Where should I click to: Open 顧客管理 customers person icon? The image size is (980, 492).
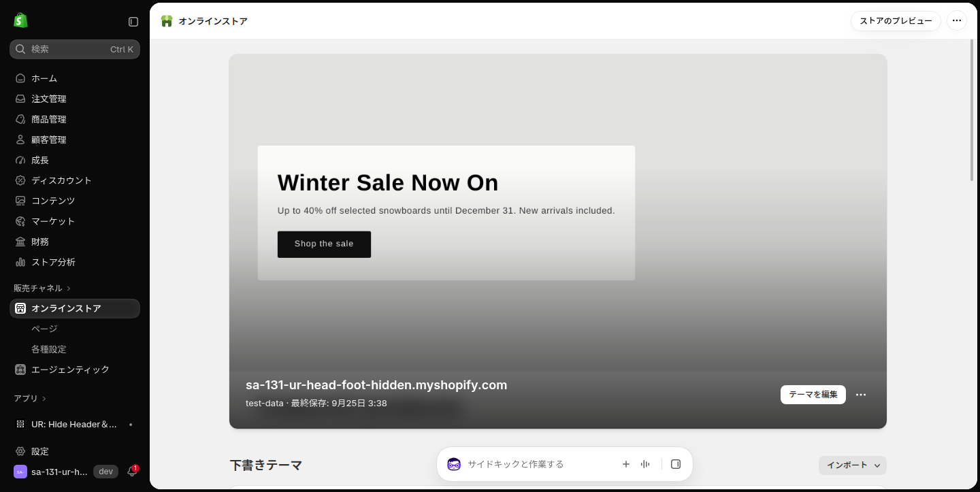tap(20, 140)
